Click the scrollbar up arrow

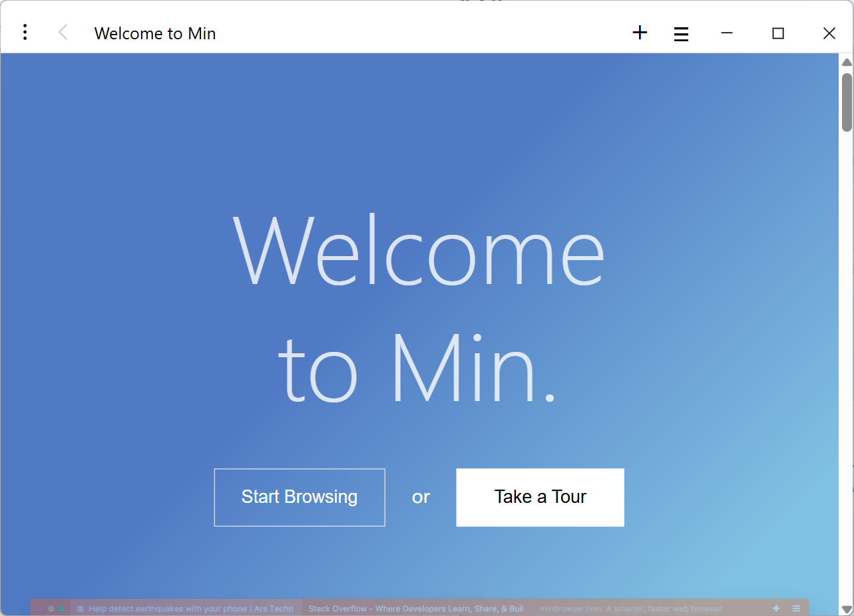click(845, 61)
